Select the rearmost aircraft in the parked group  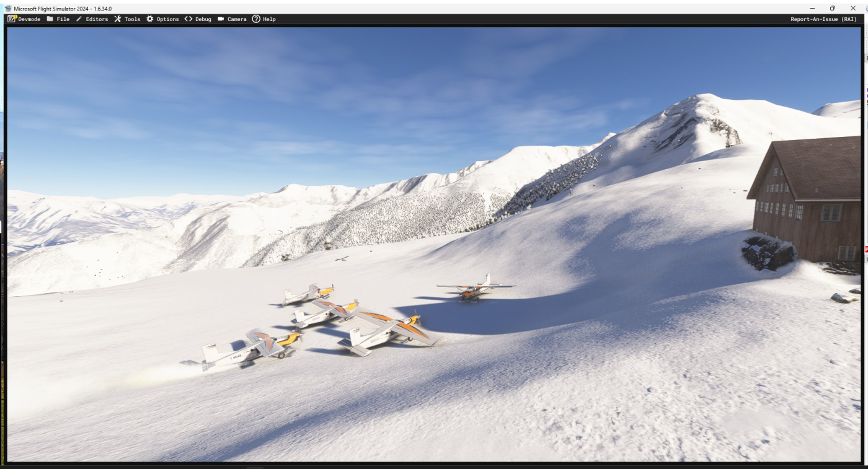point(308,294)
